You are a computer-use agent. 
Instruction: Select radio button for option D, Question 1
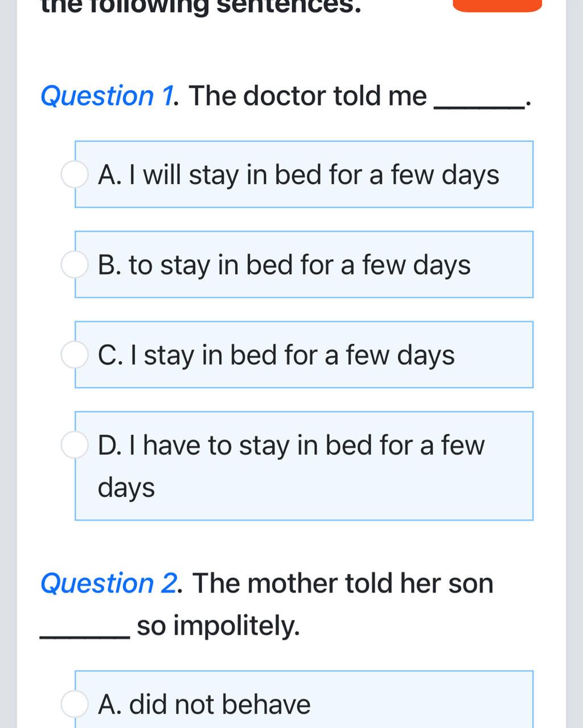75,445
